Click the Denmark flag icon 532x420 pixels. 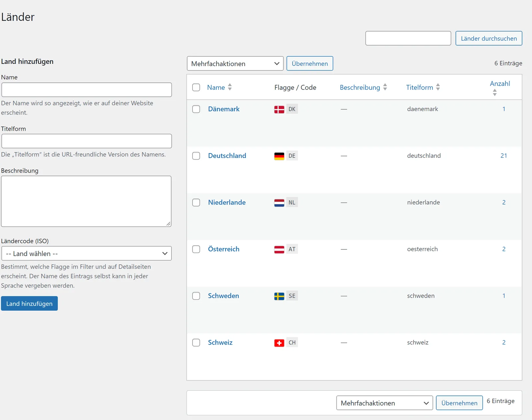(279, 109)
